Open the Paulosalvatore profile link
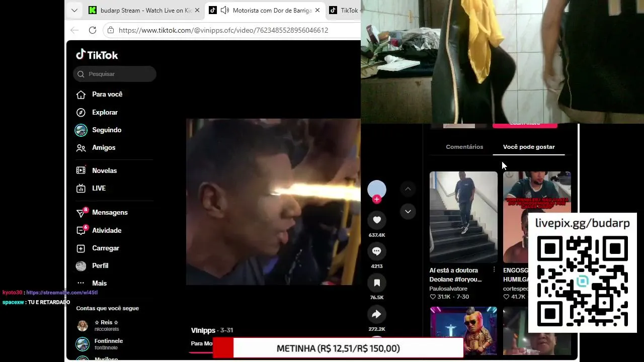 (448, 289)
